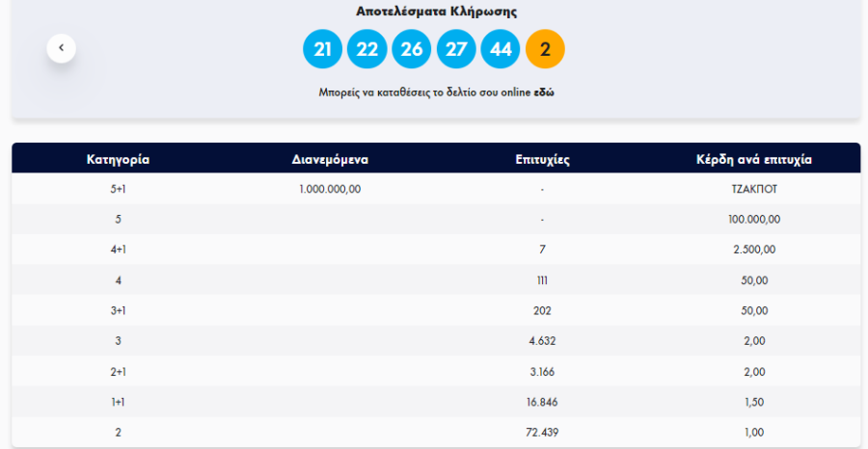Select the 'Κέρδη ανά επιτυχία' column header
Screen dimensions: 868x449
pos(754,159)
